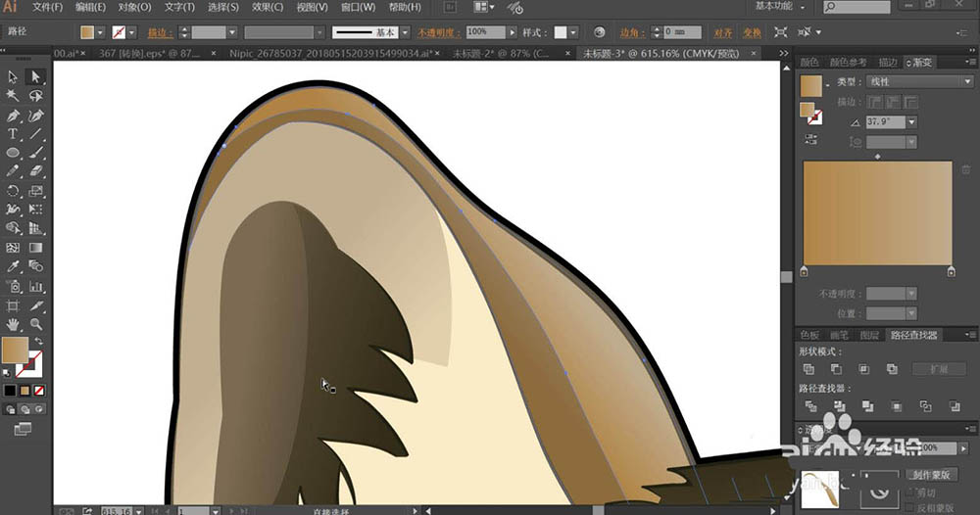This screenshot has width=980, height=515.
Task: Click Delete Stop trash icon in gradient panel
Action: click(965, 169)
